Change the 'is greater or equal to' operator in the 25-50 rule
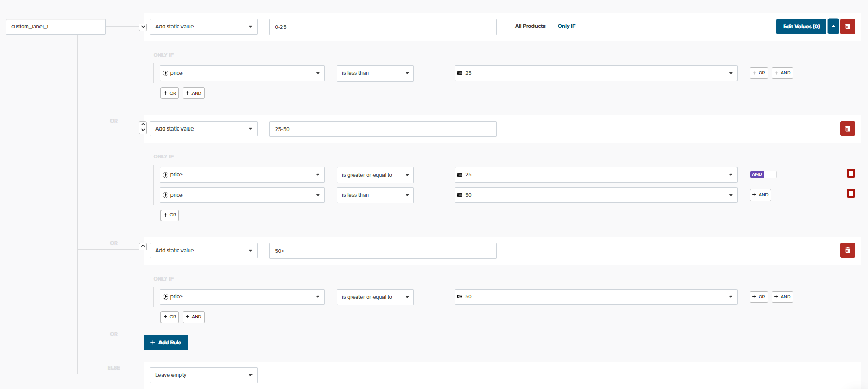The width and height of the screenshot is (868, 389). click(375, 175)
